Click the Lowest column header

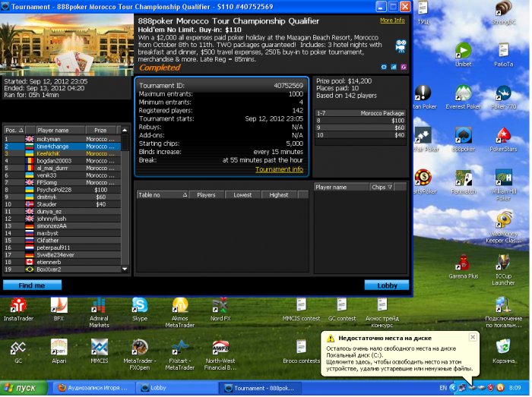[242, 195]
